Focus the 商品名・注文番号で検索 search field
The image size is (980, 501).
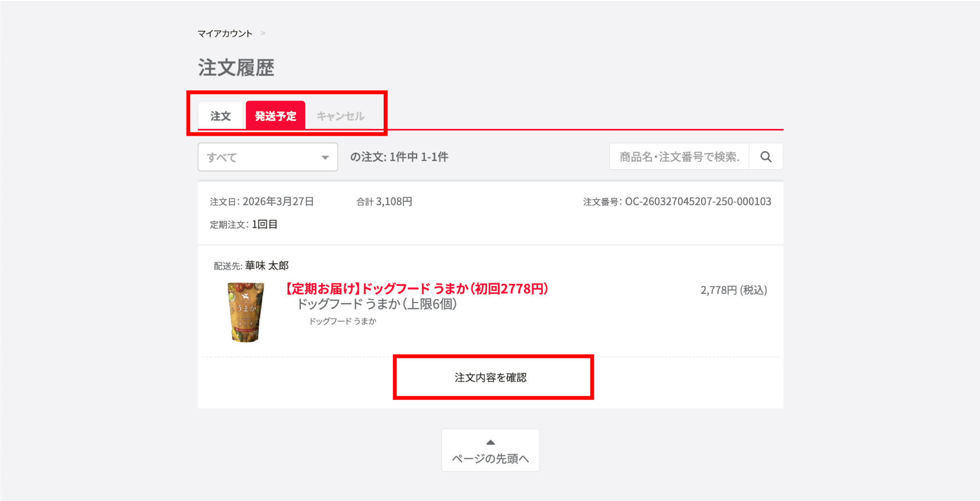(679, 157)
